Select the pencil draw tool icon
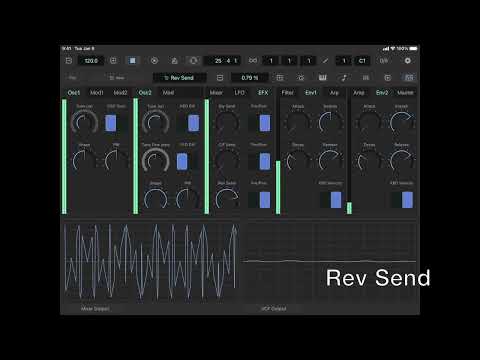480x360 pixels. tap(325, 61)
